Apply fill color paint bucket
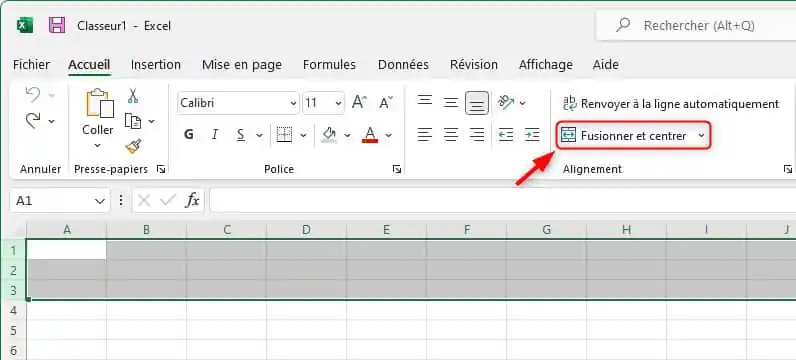 tap(329, 135)
